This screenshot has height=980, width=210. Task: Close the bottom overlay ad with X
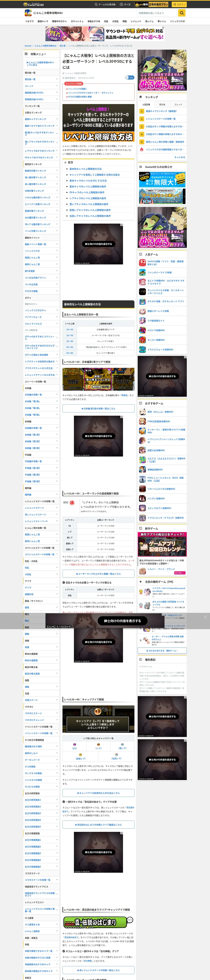click(x=205, y=617)
